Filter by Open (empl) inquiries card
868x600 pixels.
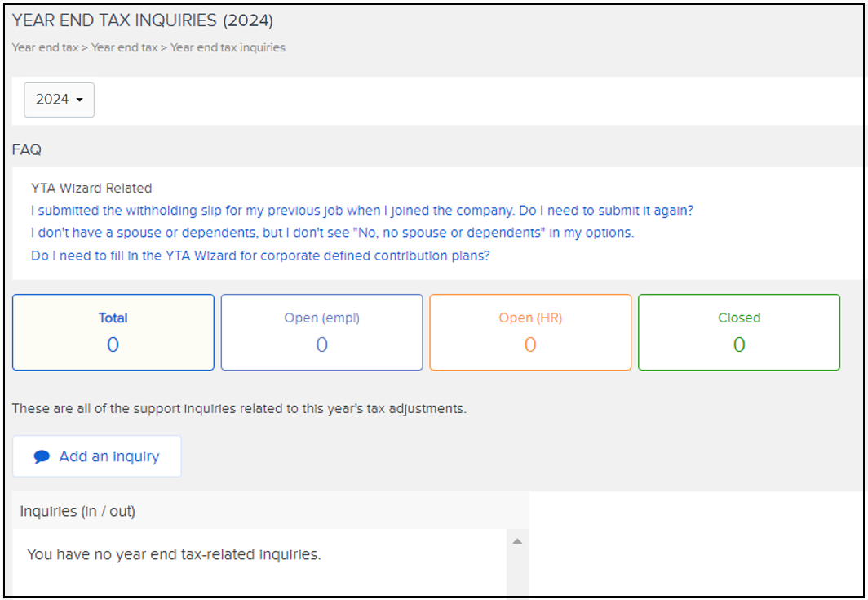321,332
